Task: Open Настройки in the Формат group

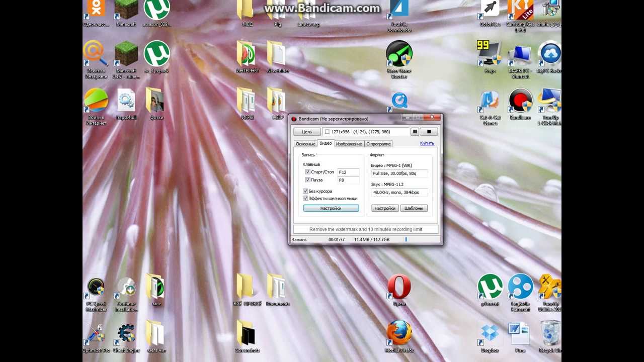Action: pos(385,208)
